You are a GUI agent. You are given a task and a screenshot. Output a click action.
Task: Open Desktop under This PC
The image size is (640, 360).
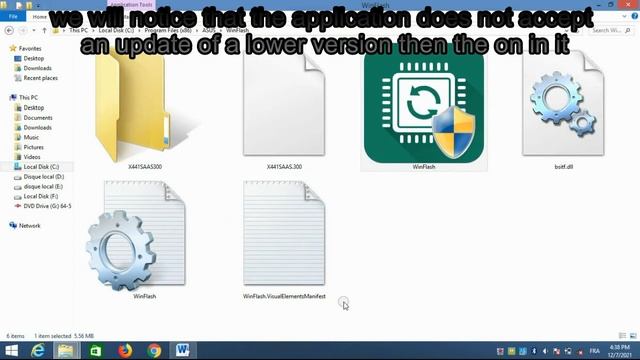click(x=33, y=108)
